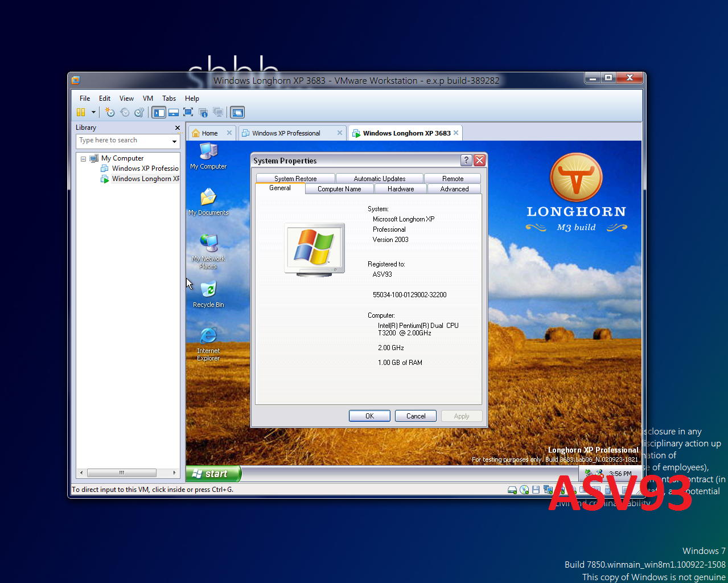This screenshot has height=583, width=728.
Task: Close the System Properties dialog
Action: [x=479, y=160]
